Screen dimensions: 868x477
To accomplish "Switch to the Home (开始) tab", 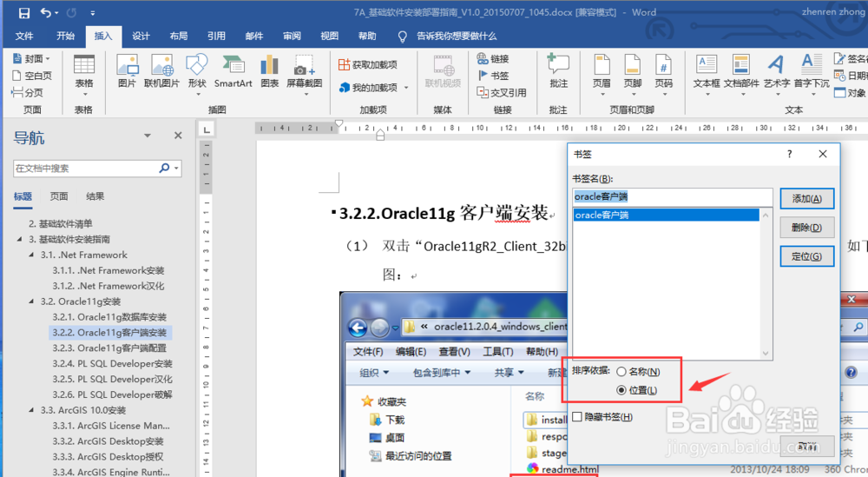I will [x=65, y=36].
